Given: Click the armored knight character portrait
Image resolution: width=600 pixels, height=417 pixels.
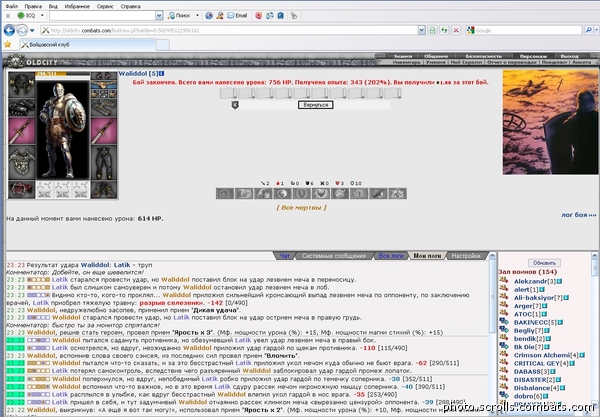Looking at the screenshot, I should tap(63, 130).
